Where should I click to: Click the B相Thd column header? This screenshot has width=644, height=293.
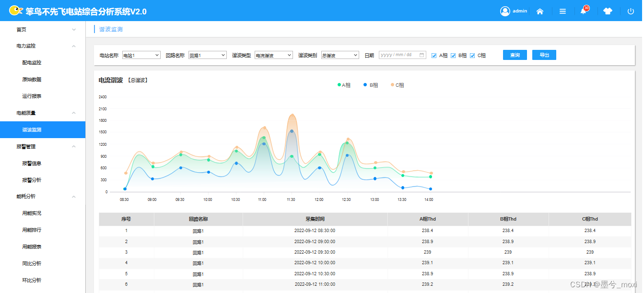coord(508,219)
